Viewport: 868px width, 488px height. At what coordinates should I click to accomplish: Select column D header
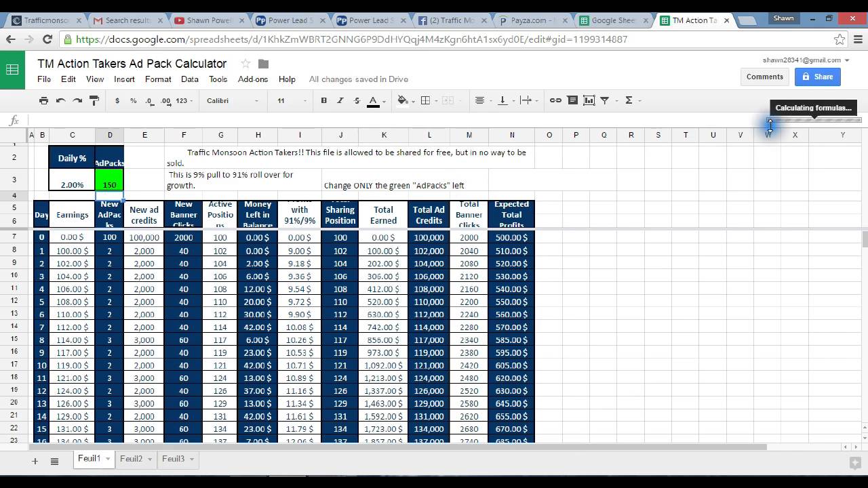(110, 135)
